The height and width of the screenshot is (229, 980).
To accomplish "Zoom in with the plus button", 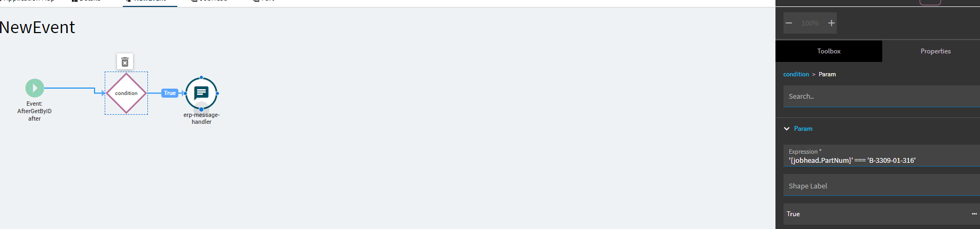I will click(831, 23).
